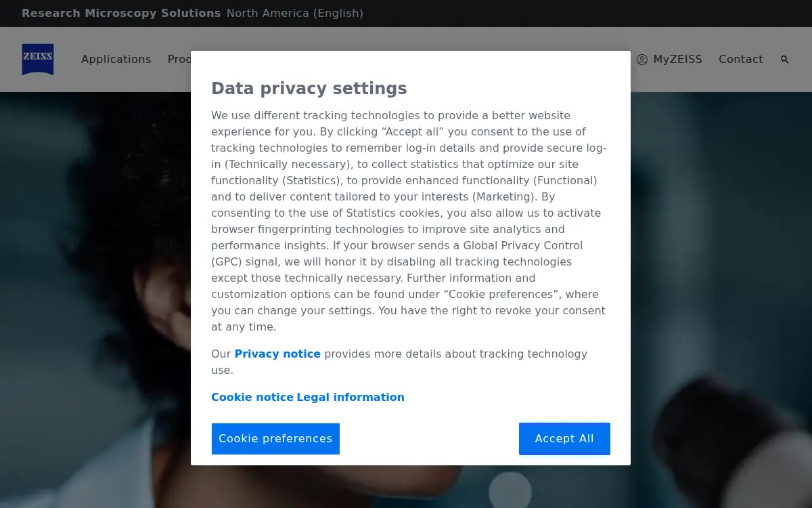The width and height of the screenshot is (812, 508).
Task: View the Legal information link
Action: coord(351,397)
